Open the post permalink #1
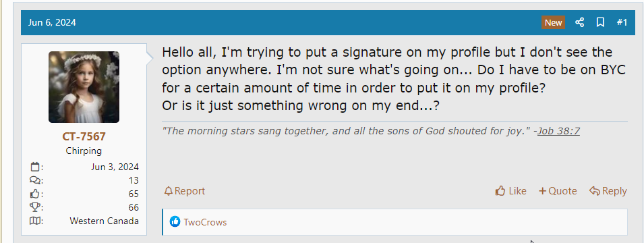The height and width of the screenshot is (243, 644). [x=622, y=22]
